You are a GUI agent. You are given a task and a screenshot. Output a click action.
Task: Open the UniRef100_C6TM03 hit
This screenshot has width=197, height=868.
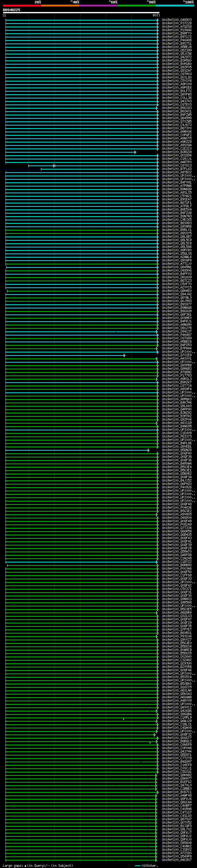[x=177, y=74]
